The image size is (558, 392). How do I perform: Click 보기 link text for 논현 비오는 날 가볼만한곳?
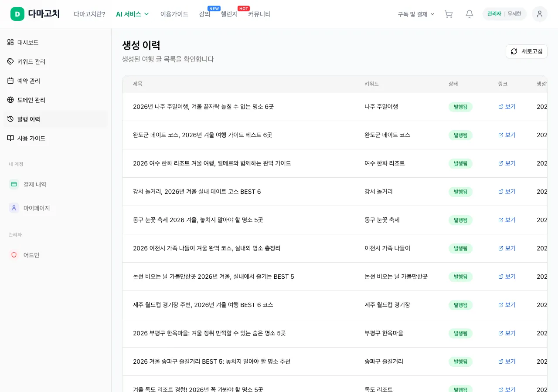click(510, 277)
